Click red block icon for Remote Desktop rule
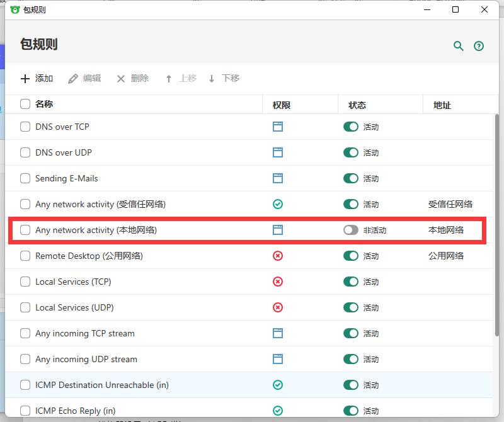The image size is (504, 422). click(277, 256)
